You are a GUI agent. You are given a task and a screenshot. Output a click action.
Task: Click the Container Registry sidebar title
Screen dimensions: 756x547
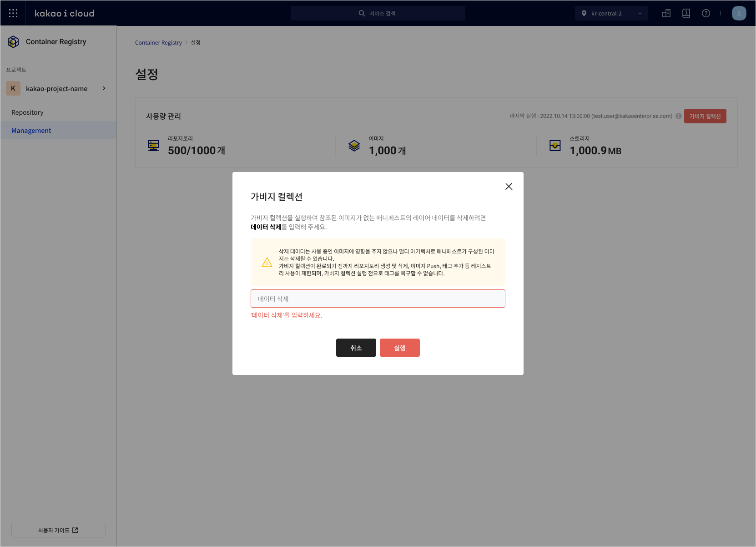(56, 42)
